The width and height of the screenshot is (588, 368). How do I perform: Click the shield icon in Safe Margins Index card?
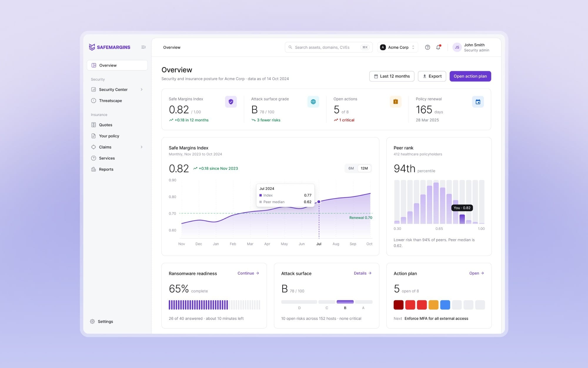pos(231,102)
